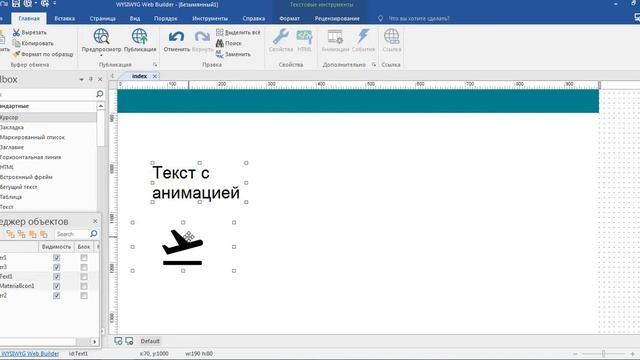Viewport: 640px width, 360px height.
Task: Click Object Manager scroll-right arrow
Action: [x=94, y=342]
